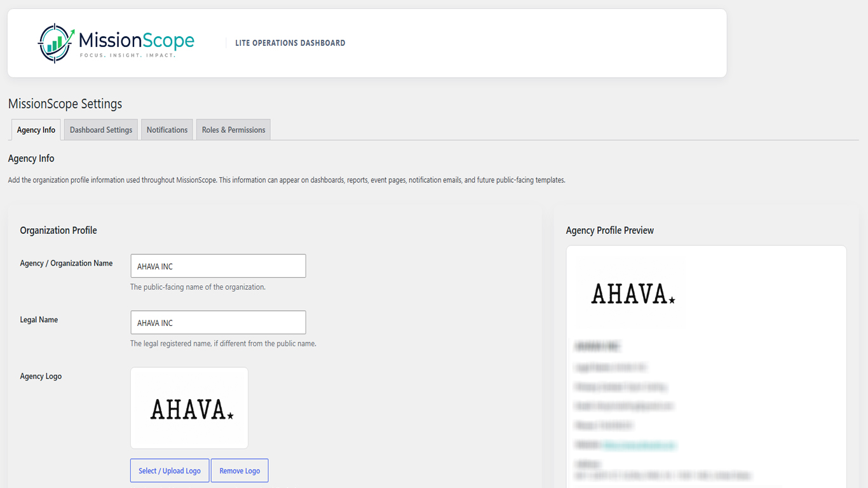Click the Agency / Organization Name label
This screenshot has height=488, width=868.
pyautogui.click(x=66, y=263)
